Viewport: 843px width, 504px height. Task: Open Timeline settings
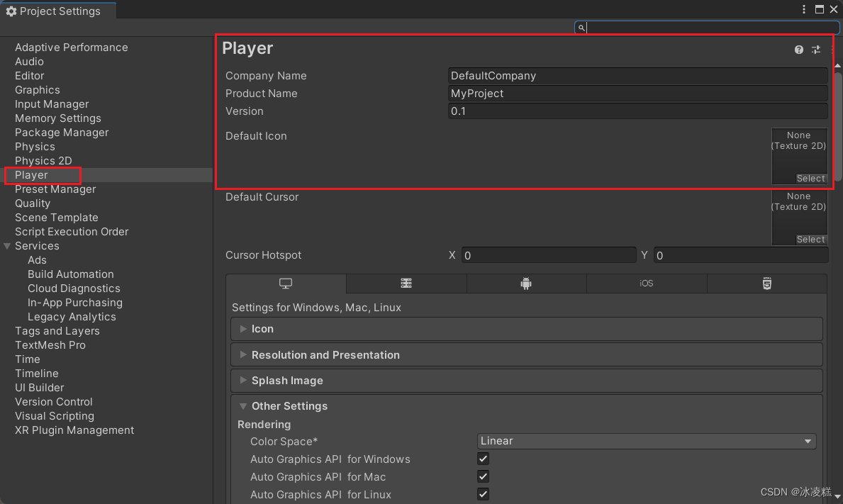point(37,374)
